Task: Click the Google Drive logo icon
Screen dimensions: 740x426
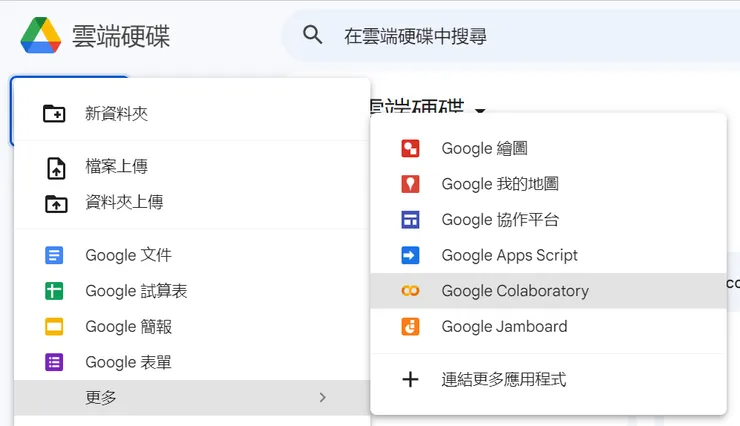Action: click(41, 35)
